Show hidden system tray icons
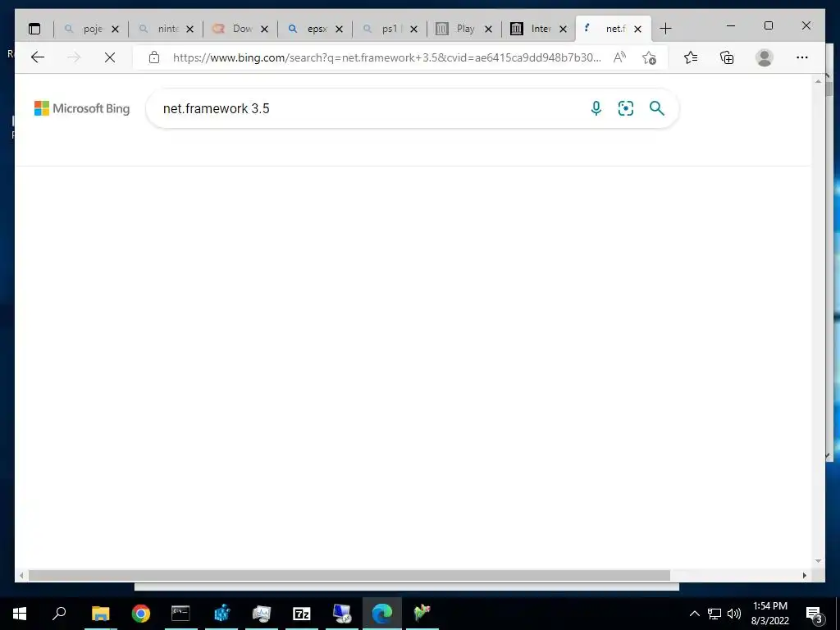Image resolution: width=840 pixels, height=630 pixels. click(694, 614)
